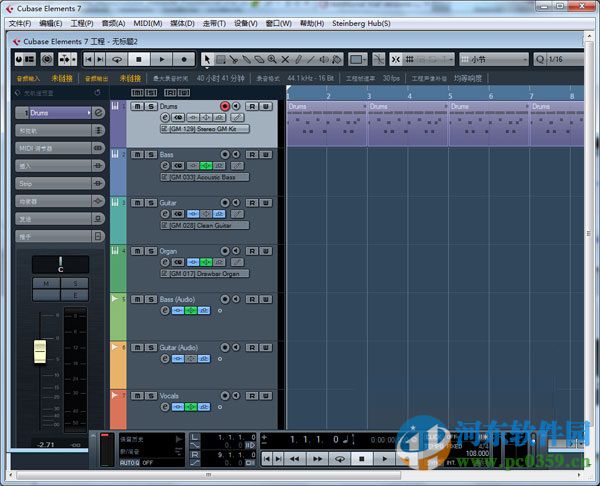Click the inspector volume fader handle

pos(40,351)
